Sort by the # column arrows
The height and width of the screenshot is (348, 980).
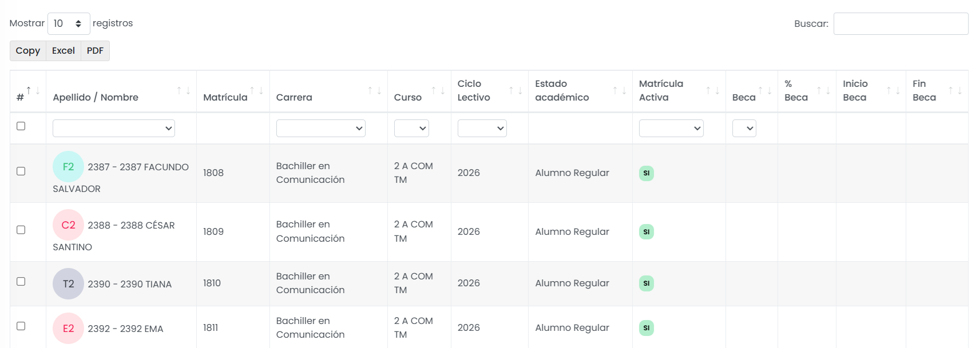pyautogui.click(x=33, y=91)
